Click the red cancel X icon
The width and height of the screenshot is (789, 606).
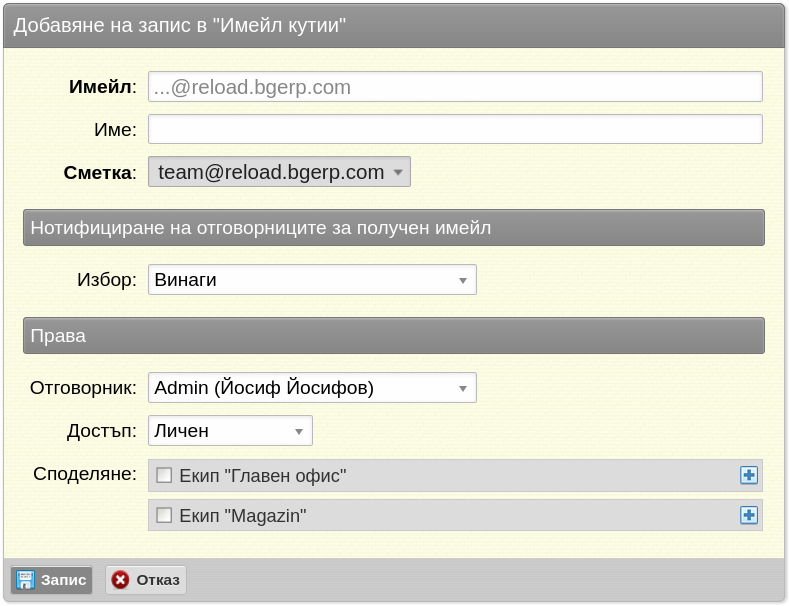(120, 580)
